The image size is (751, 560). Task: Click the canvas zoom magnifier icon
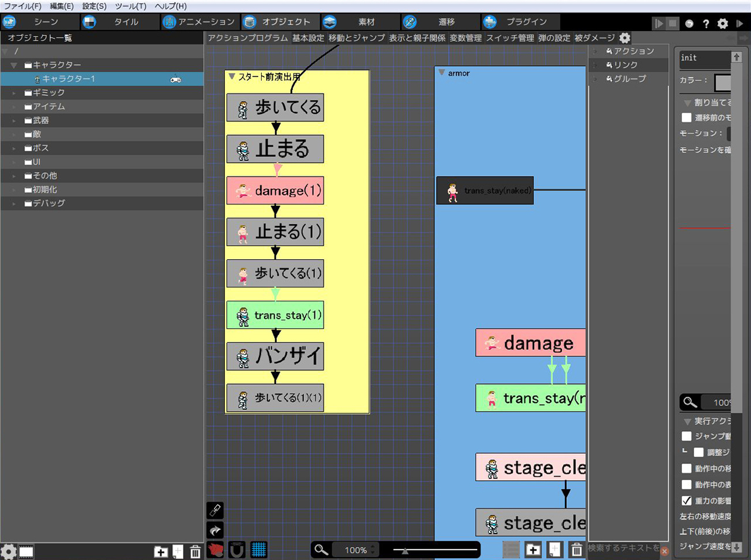pos(321,549)
